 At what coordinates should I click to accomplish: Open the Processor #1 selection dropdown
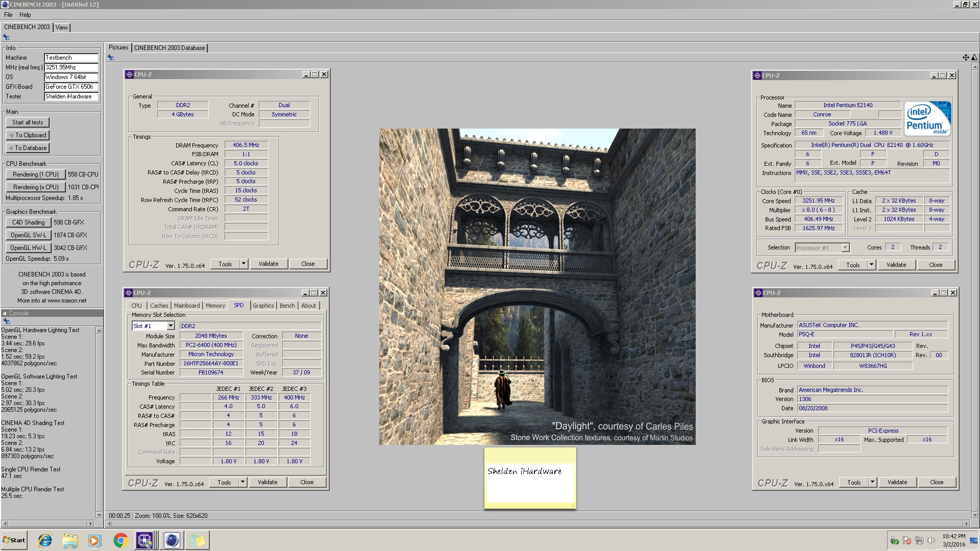tap(845, 248)
